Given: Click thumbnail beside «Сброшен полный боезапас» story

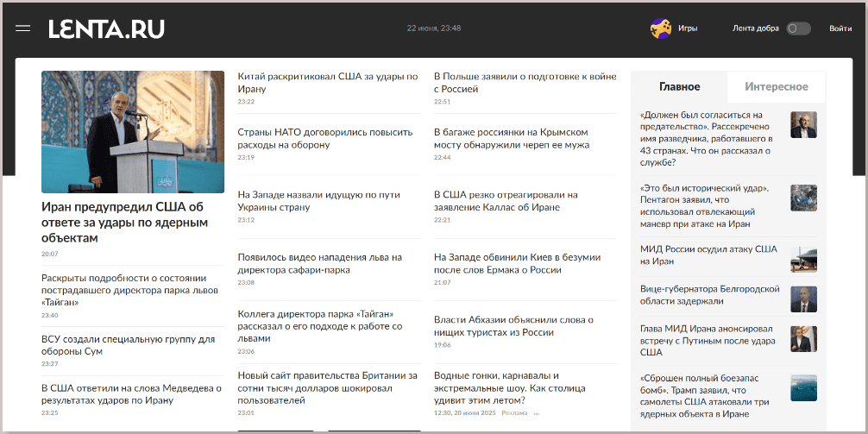Looking at the screenshot, I should [x=803, y=388].
